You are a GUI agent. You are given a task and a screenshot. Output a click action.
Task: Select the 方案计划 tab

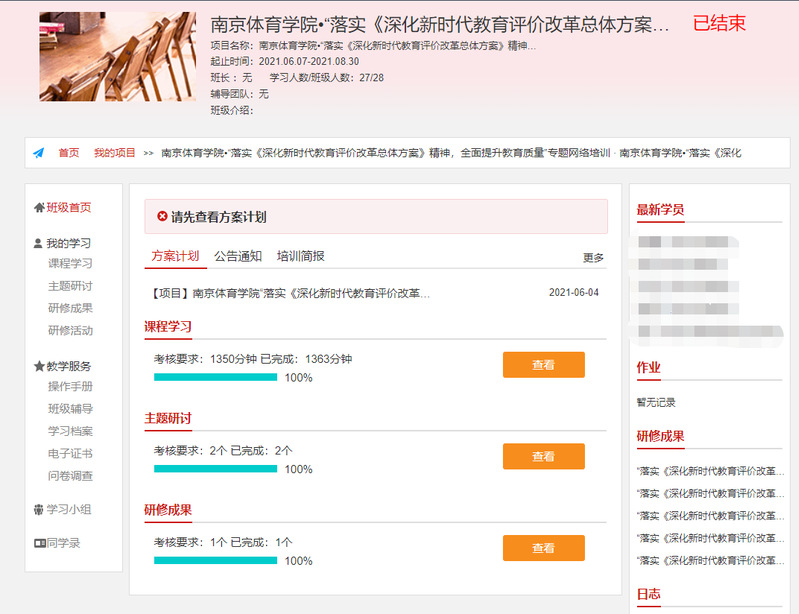pyautogui.click(x=175, y=256)
